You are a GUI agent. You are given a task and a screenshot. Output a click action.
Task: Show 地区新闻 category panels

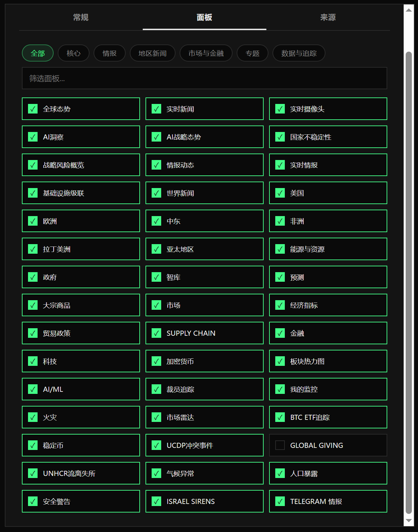coord(152,53)
